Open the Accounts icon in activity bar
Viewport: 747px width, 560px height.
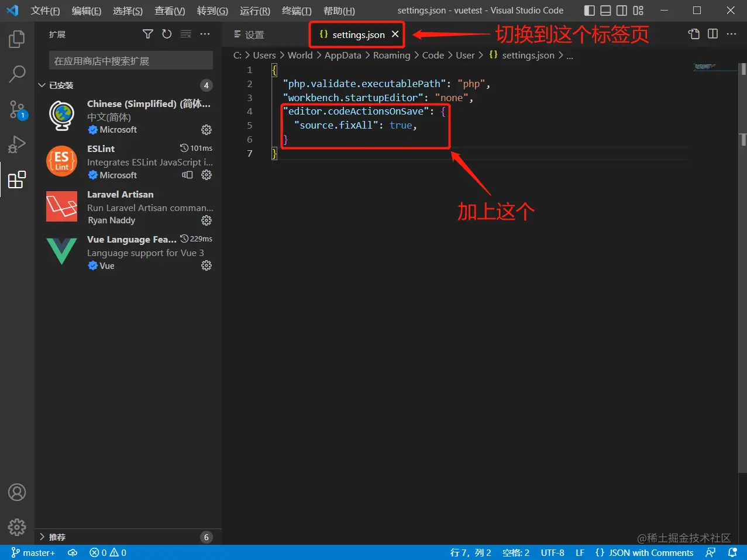click(17, 492)
